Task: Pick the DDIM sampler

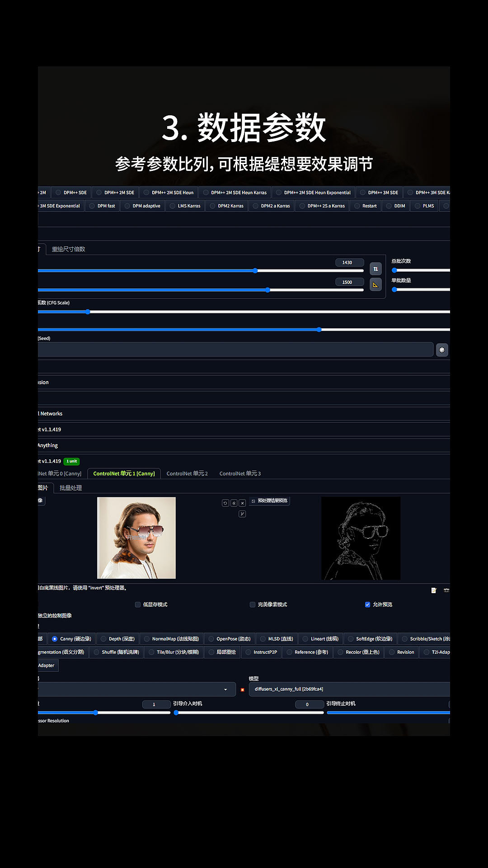Action: click(396, 206)
